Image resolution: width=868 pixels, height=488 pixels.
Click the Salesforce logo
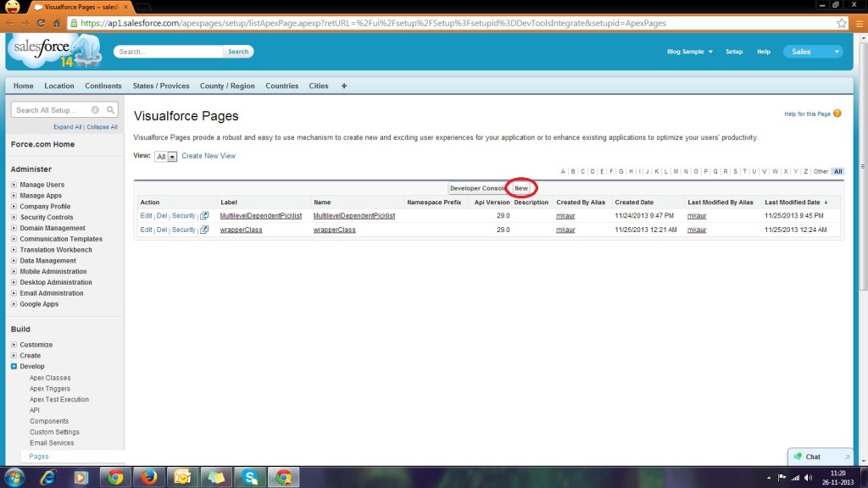54,52
